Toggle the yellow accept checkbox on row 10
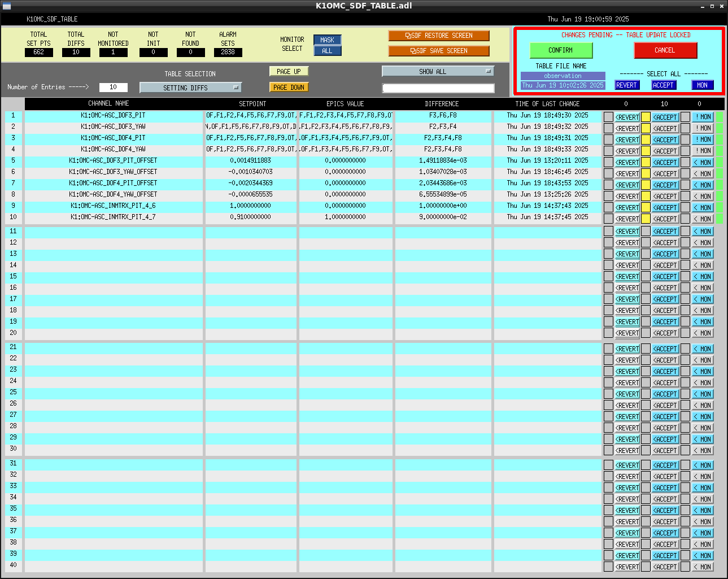 click(646, 219)
